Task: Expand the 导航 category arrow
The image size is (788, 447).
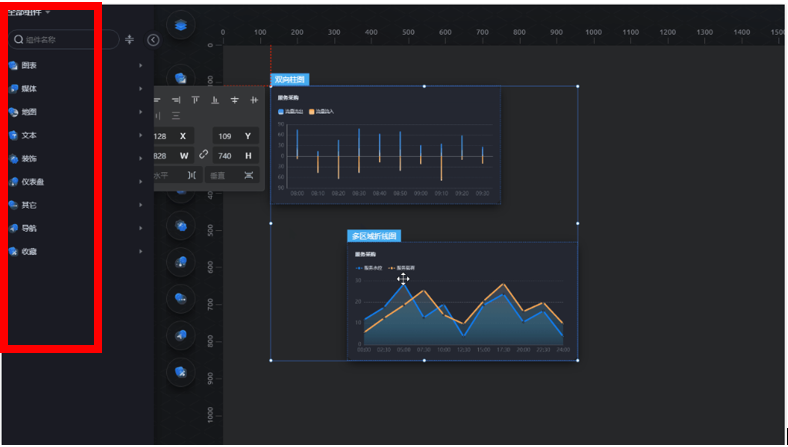Action: point(141,228)
